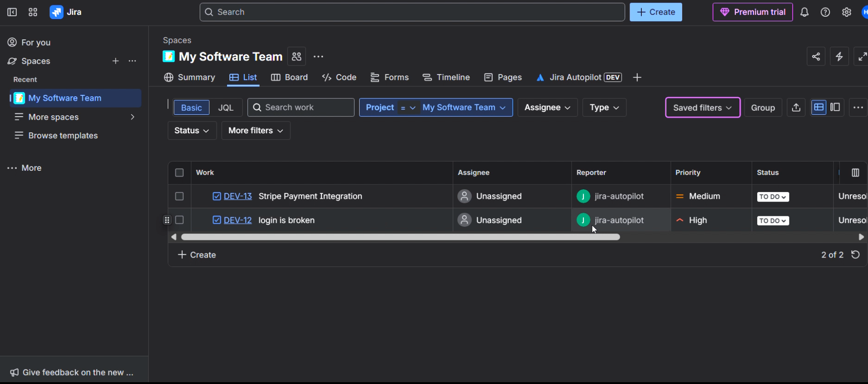Viewport: 868px width, 384px height.
Task: Click the share icon in project header
Action: pos(816,56)
